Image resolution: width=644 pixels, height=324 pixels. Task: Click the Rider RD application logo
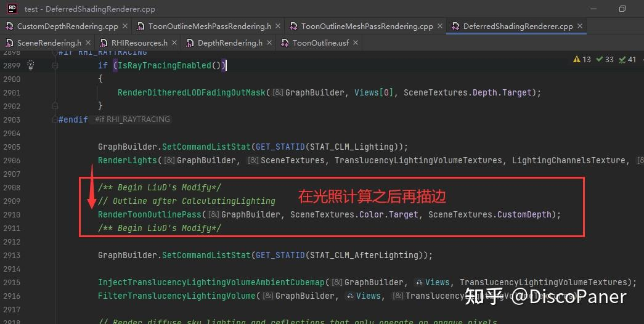[x=12, y=8]
